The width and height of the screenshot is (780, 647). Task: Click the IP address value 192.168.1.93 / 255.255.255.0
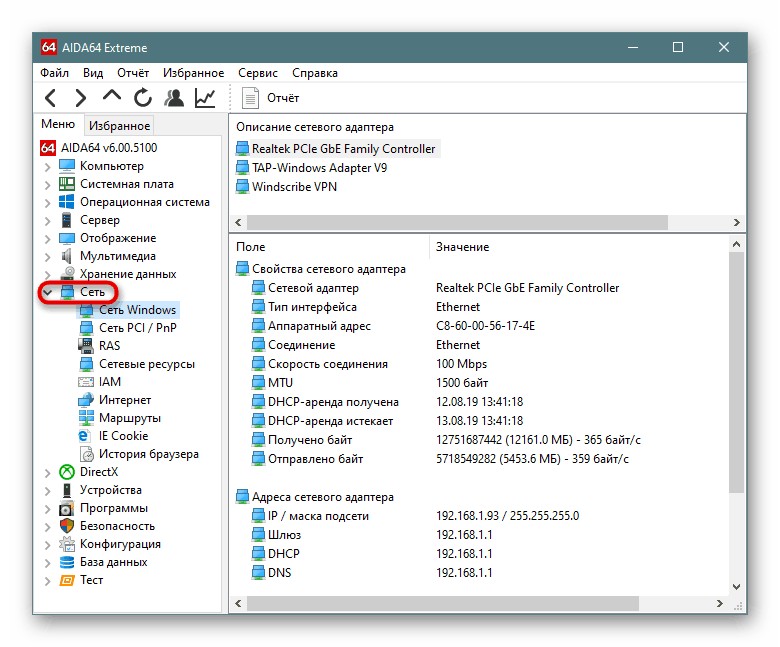coord(507,516)
